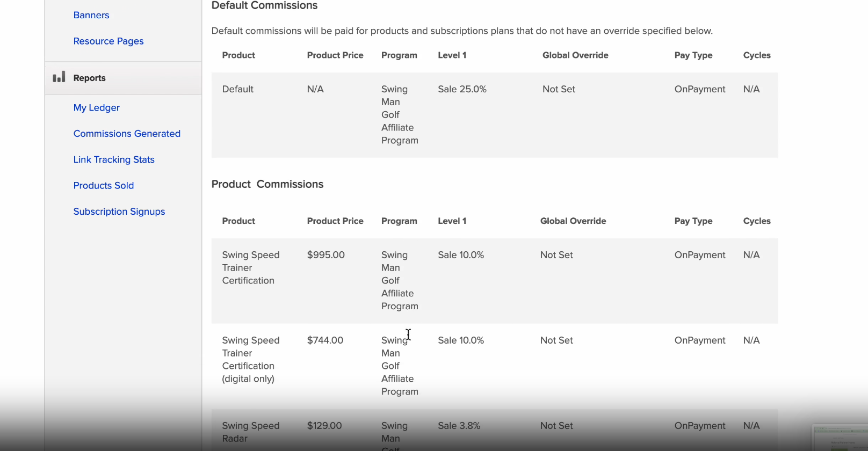This screenshot has width=868, height=451.
Task: Click Product Price header in Default Commissions table
Action: [x=335, y=55]
